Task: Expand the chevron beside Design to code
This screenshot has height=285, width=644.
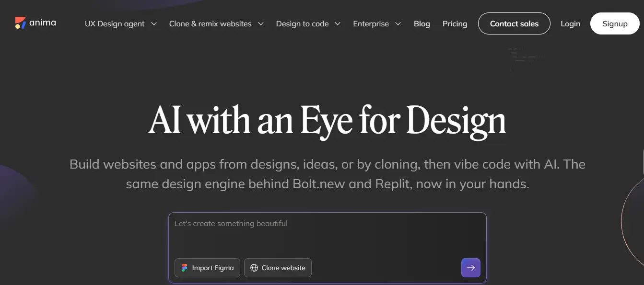Action: click(338, 23)
